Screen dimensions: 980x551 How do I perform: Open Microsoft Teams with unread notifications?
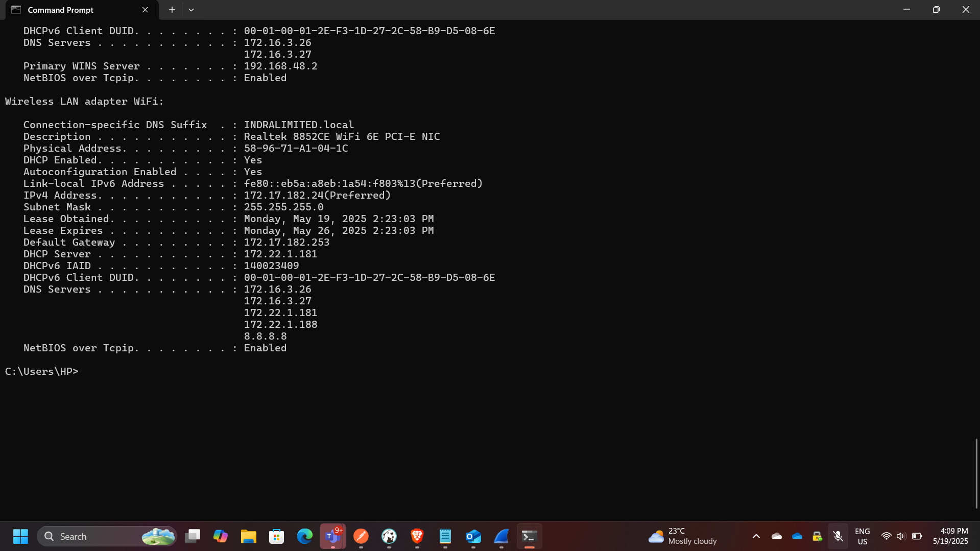click(332, 536)
